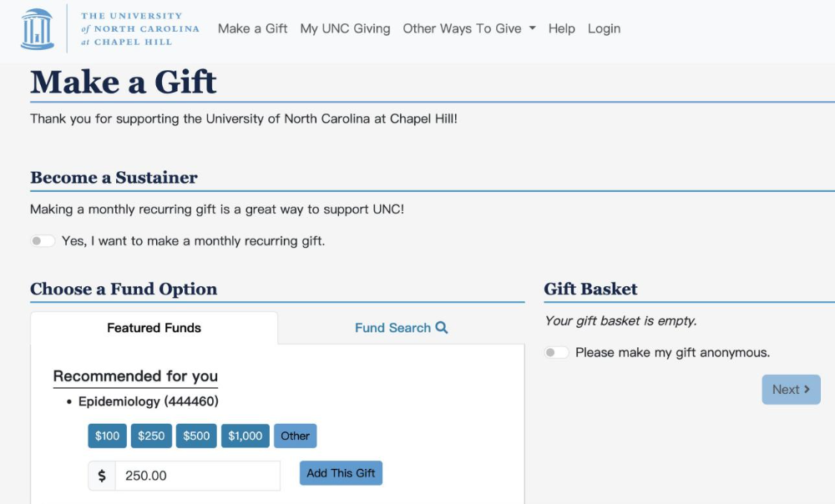Click the Next button chevron arrow
This screenshot has width=835, height=504.
(807, 390)
